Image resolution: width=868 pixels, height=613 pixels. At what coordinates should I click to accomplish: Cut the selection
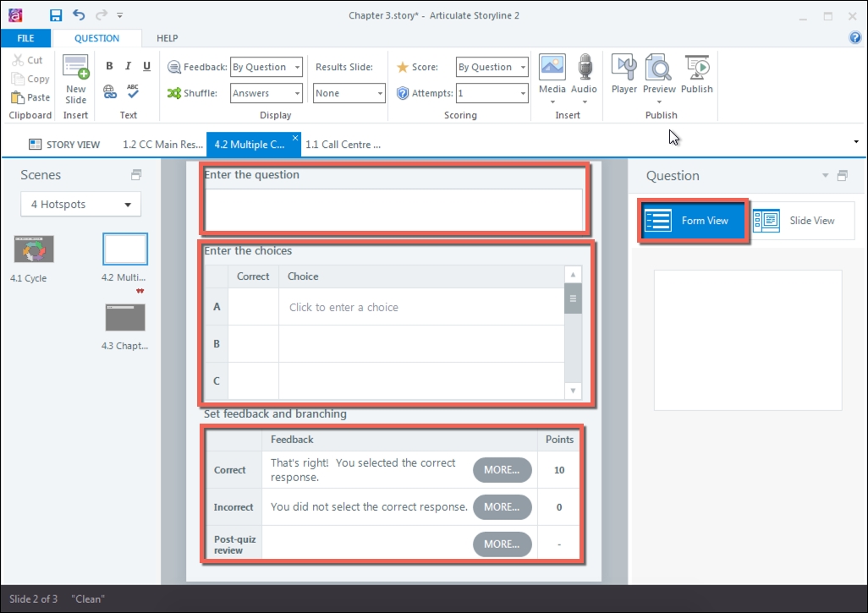[x=28, y=60]
